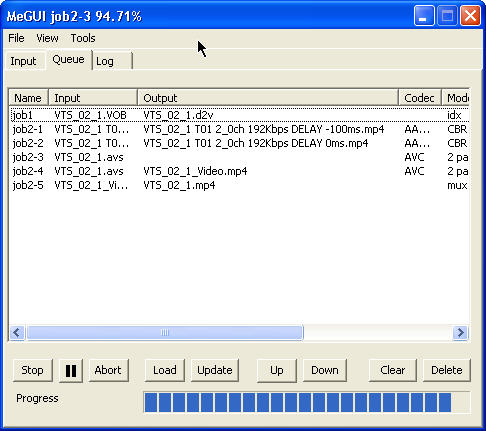Image resolution: width=486 pixels, height=431 pixels.
Task: Select the job2-4 row
Action: coord(239,171)
